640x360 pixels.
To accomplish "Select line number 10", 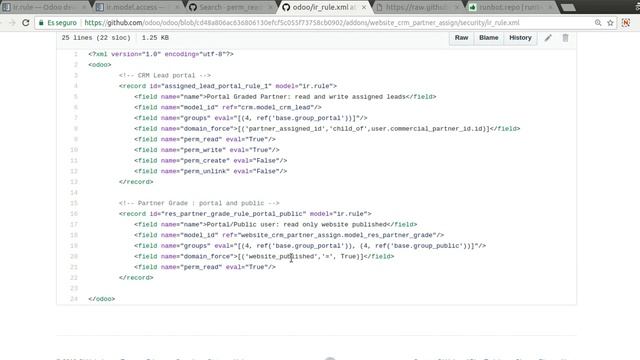I will coord(74,150).
